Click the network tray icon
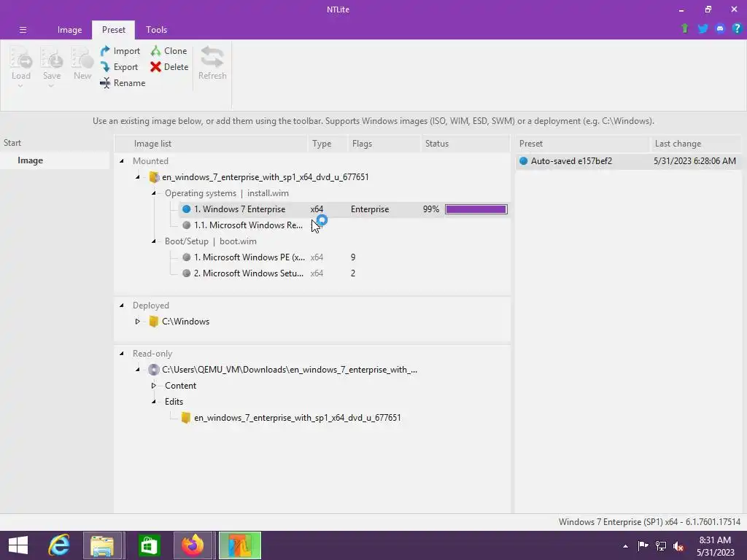Screen dimensions: 747x560 tap(661, 545)
